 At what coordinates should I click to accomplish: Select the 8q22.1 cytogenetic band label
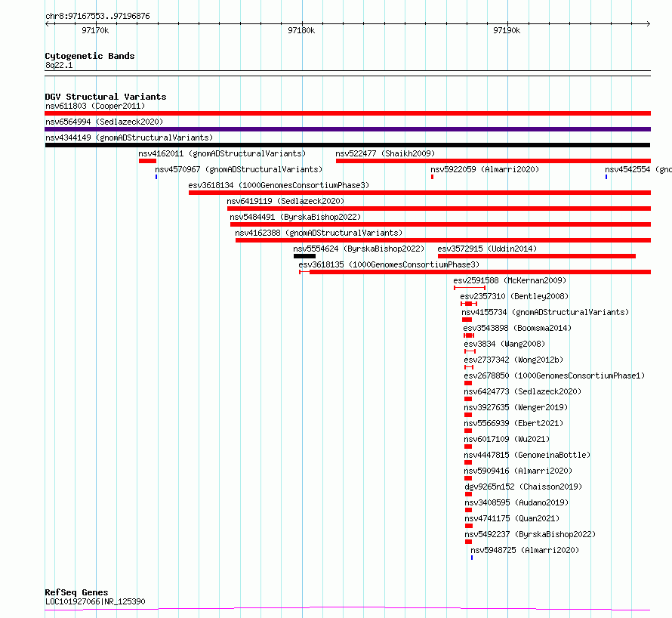coord(59,65)
